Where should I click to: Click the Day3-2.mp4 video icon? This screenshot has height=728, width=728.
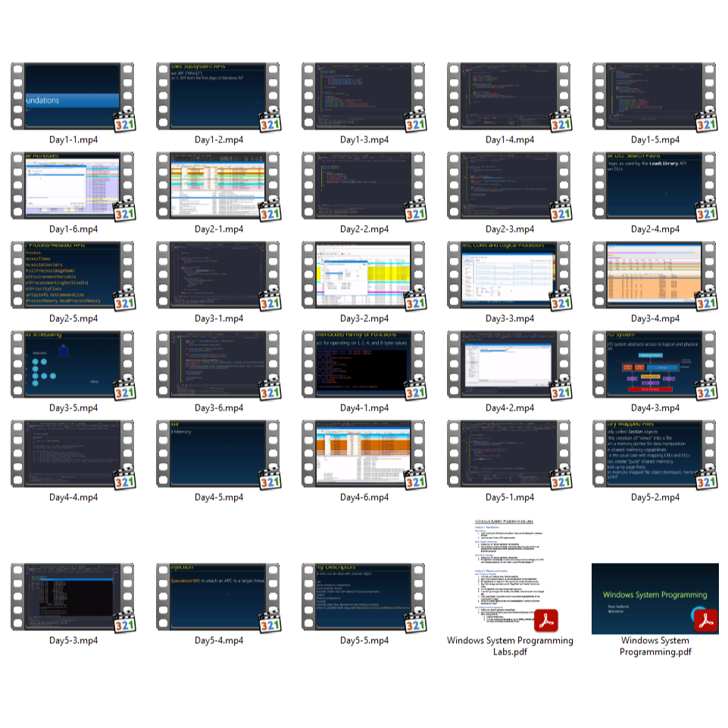(364, 275)
